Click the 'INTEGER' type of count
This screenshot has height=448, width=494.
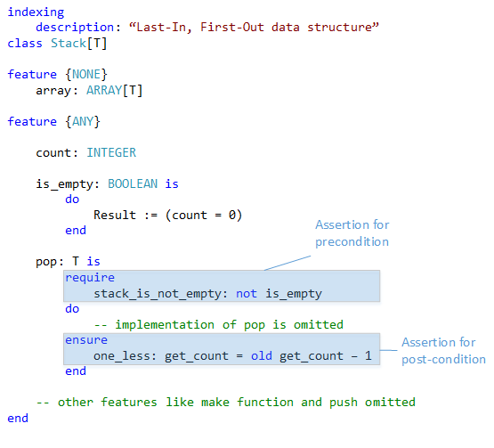111,152
